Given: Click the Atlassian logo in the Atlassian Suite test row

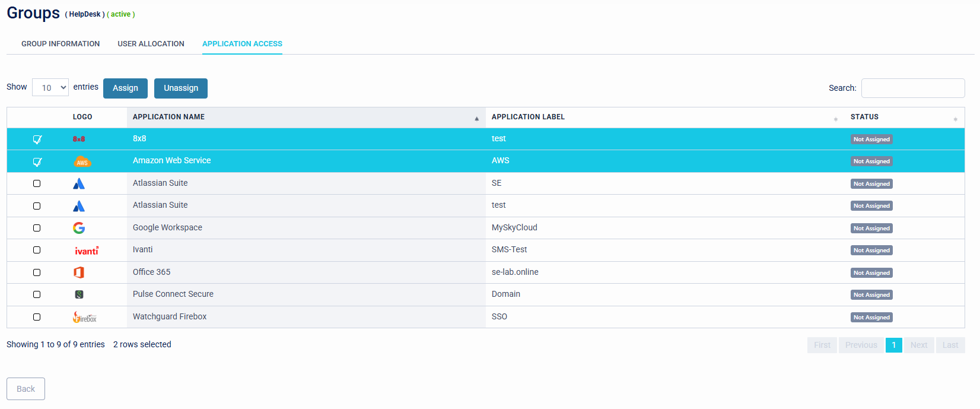Looking at the screenshot, I should pos(79,206).
